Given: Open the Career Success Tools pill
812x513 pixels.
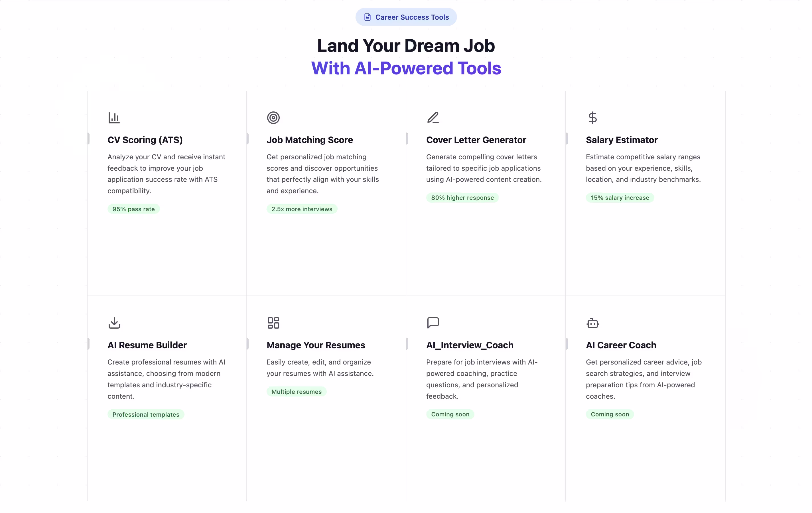Looking at the screenshot, I should click(406, 17).
